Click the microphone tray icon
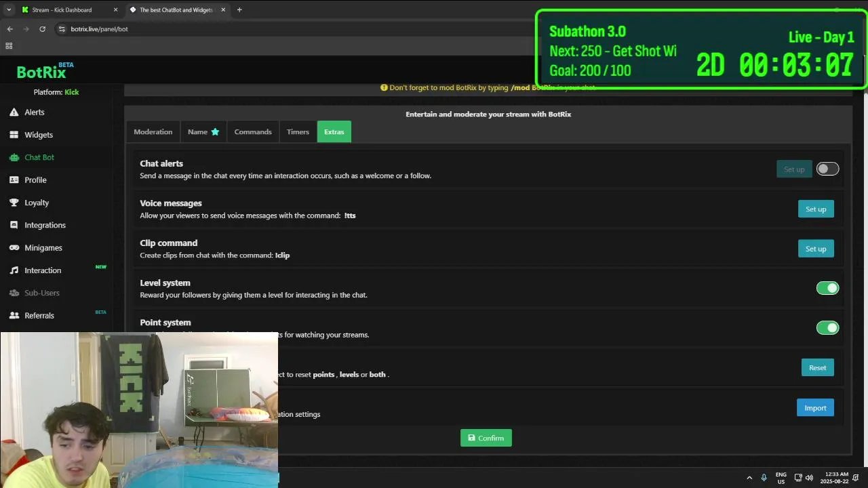The width and height of the screenshot is (868, 488). [764, 478]
